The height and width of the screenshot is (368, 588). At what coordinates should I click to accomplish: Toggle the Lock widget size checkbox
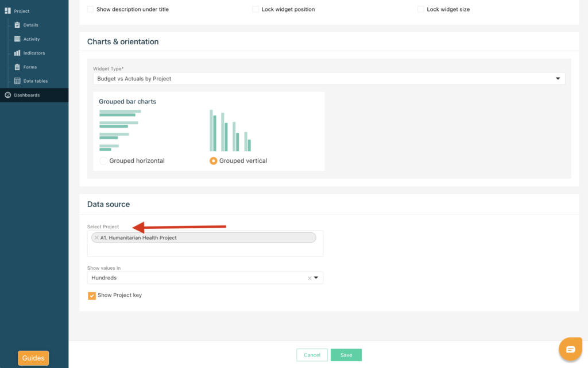pyautogui.click(x=421, y=9)
